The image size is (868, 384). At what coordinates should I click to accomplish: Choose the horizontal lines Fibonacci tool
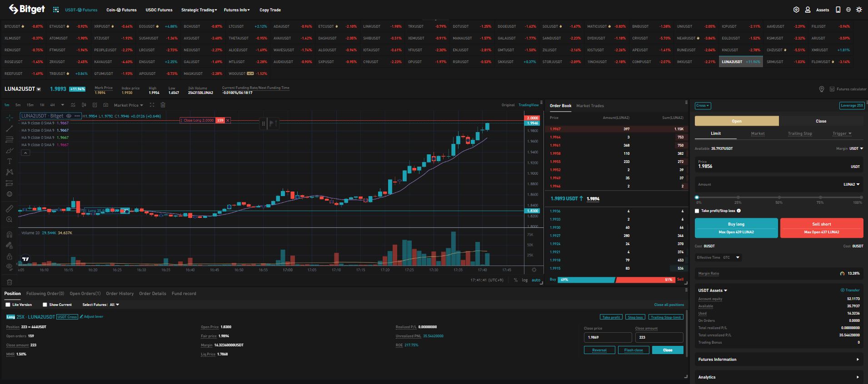9,139
